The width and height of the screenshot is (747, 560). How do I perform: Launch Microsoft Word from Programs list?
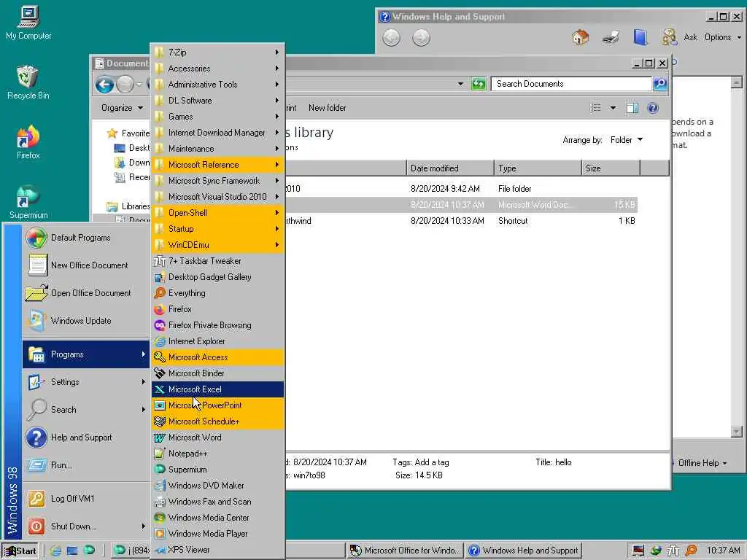tap(217, 437)
